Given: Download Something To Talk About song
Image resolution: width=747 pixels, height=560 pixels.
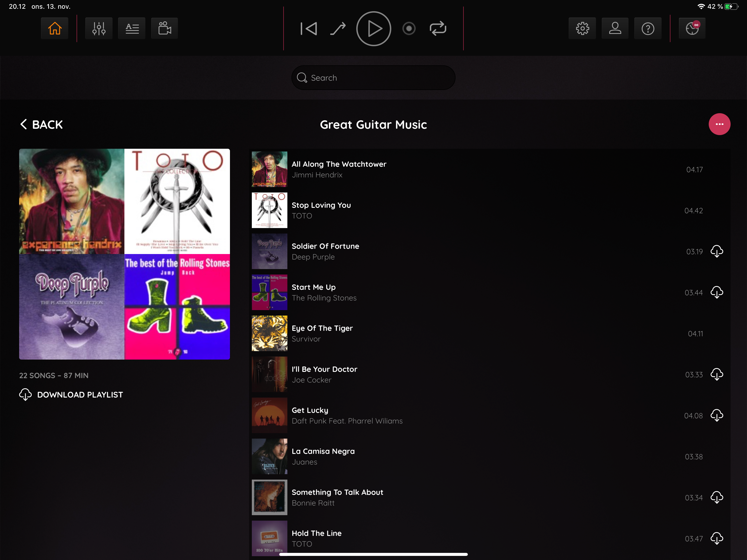Looking at the screenshot, I should pos(717,497).
